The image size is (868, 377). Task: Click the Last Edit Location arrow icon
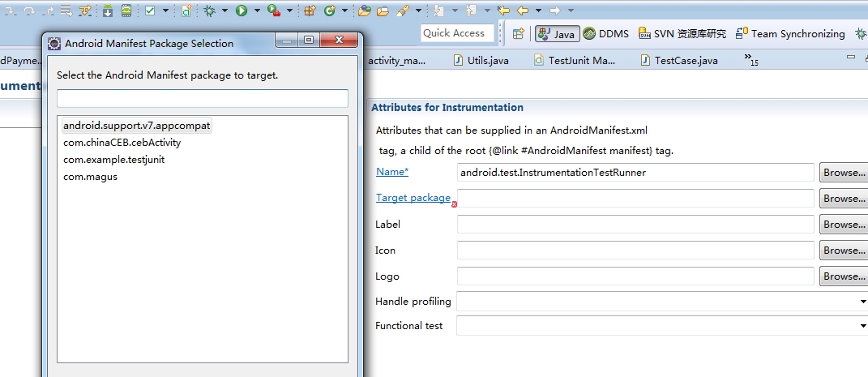click(503, 10)
